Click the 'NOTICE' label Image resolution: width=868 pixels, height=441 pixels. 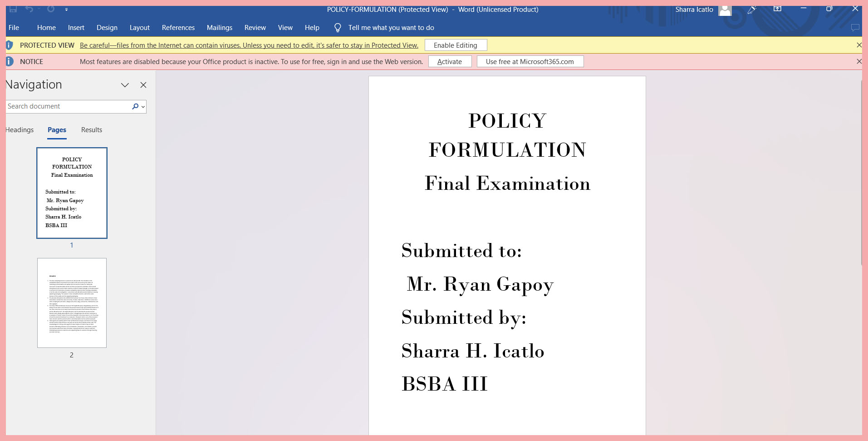[x=32, y=62]
